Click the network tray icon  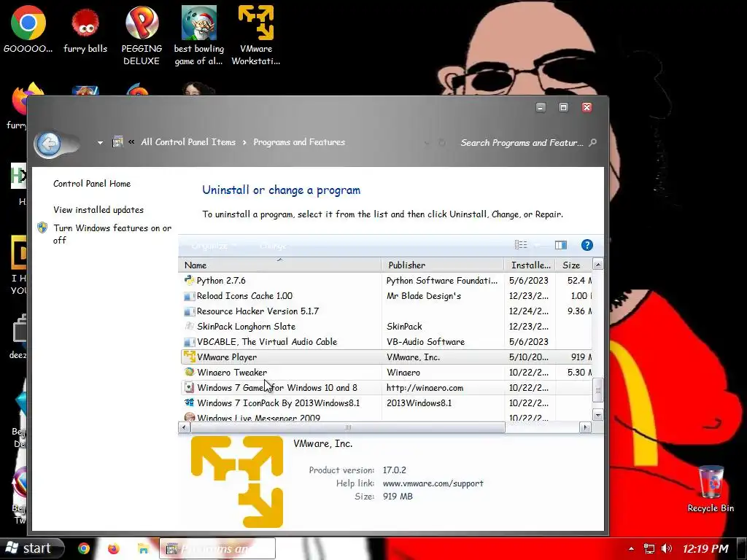click(x=649, y=548)
